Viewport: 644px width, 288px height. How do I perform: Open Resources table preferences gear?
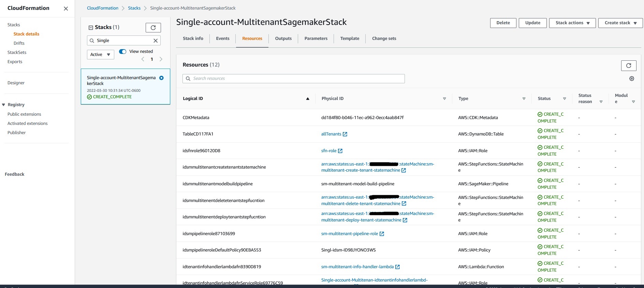tap(632, 78)
